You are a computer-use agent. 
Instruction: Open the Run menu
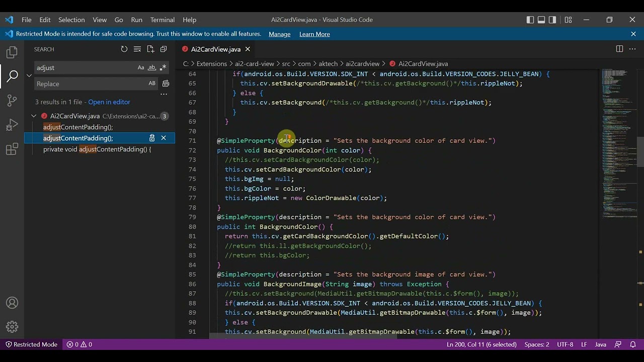pos(136,20)
